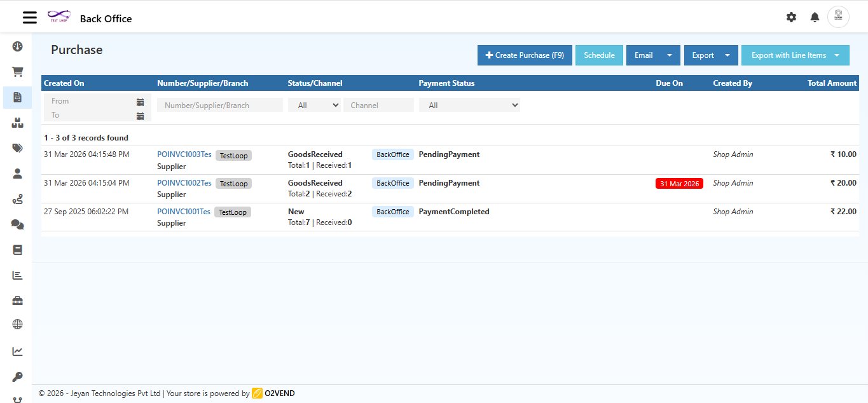Screen dimensions: 868x403
Task: Click the Create Purchase (F9) button
Action: [x=524, y=55]
